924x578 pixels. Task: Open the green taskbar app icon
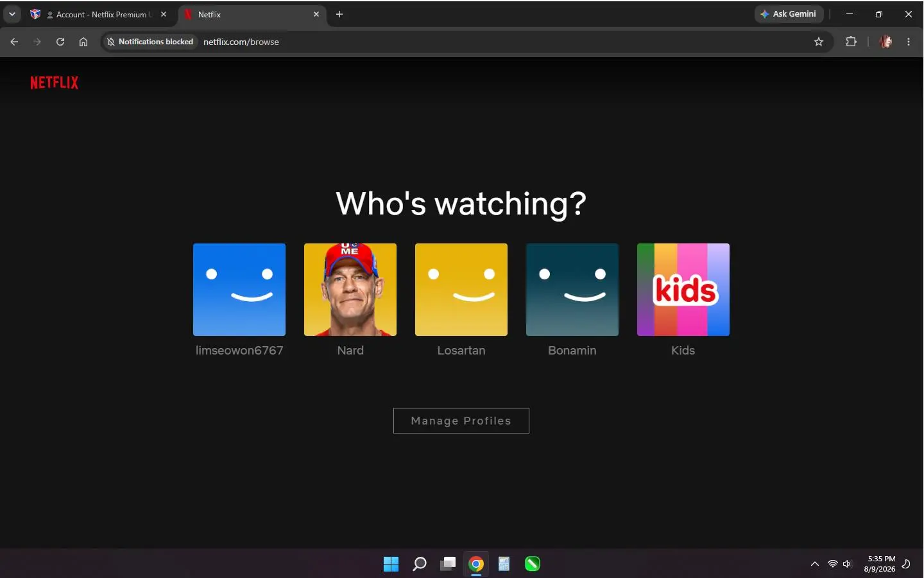click(x=533, y=564)
